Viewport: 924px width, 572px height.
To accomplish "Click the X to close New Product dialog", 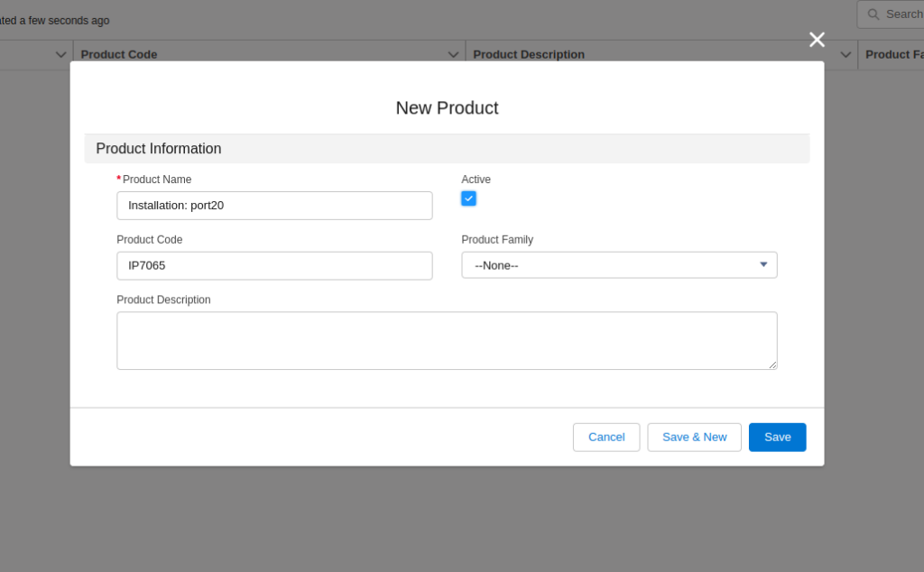I will pyautogui.click(x=817, y=39).
